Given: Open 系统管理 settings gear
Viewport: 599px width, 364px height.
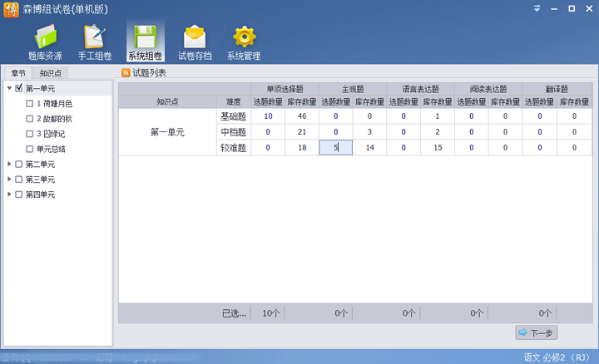Looking at the screenshot, I should point(244,42).
